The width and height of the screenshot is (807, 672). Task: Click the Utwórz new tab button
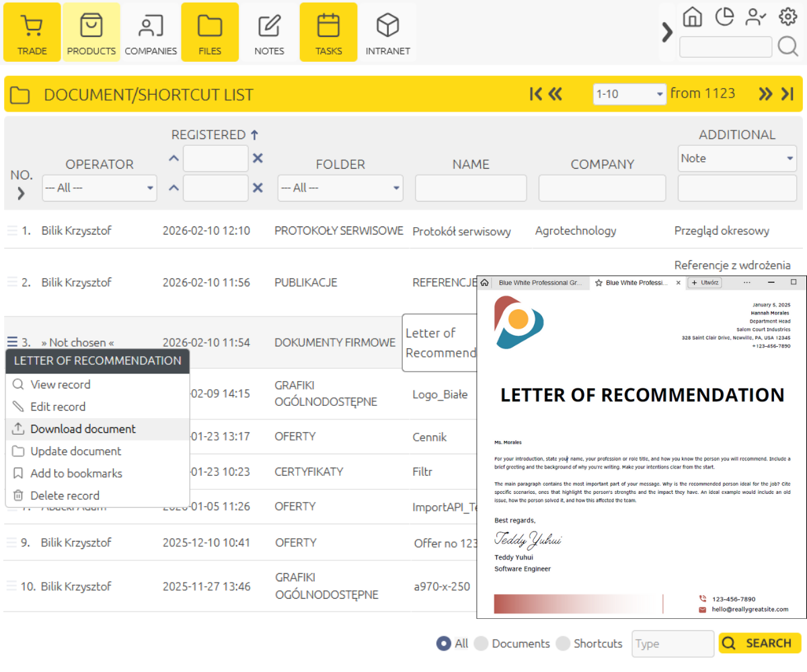pyautogui.click(x=705, y=283)
